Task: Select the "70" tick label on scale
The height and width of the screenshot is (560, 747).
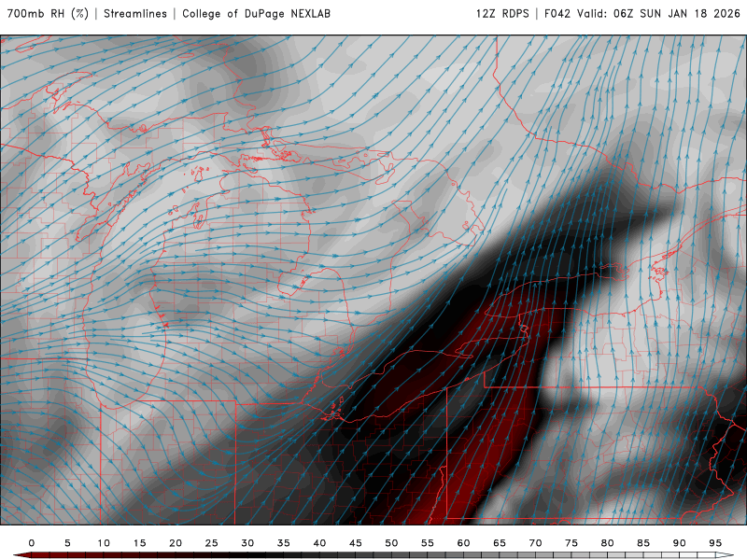Action: 535,543
